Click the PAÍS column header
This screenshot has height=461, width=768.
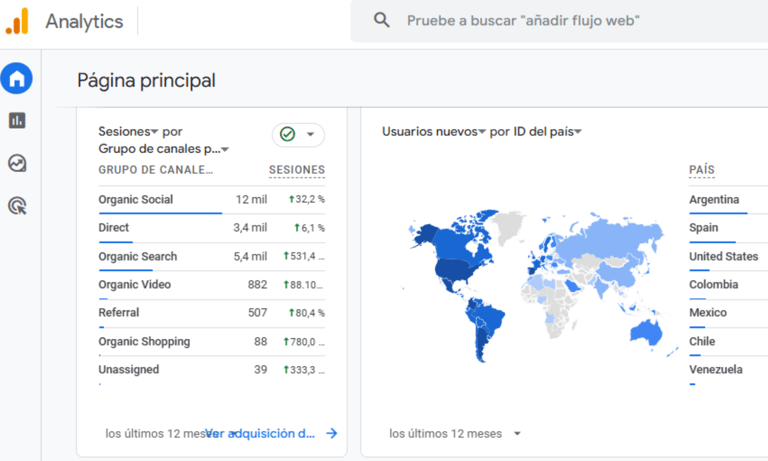tap(702, 170)
